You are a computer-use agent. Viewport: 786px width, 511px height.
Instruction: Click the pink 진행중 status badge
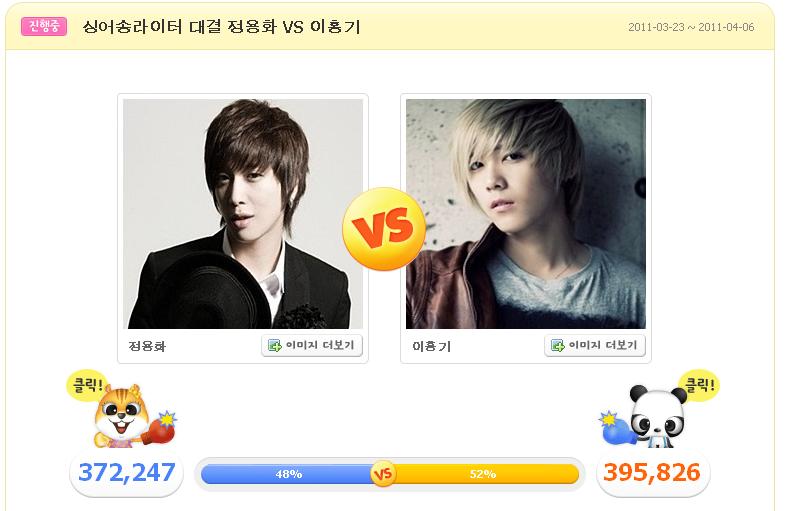click(x=44, y=26)
